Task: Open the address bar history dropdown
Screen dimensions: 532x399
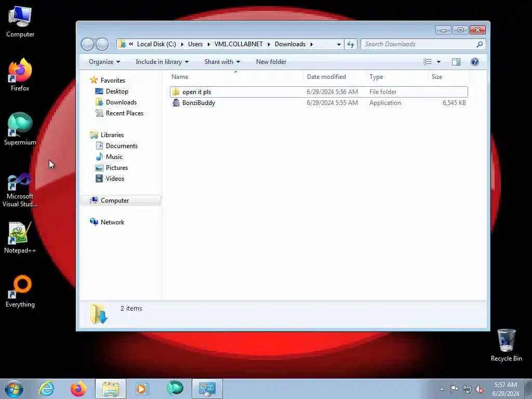Action: (339, 45)
